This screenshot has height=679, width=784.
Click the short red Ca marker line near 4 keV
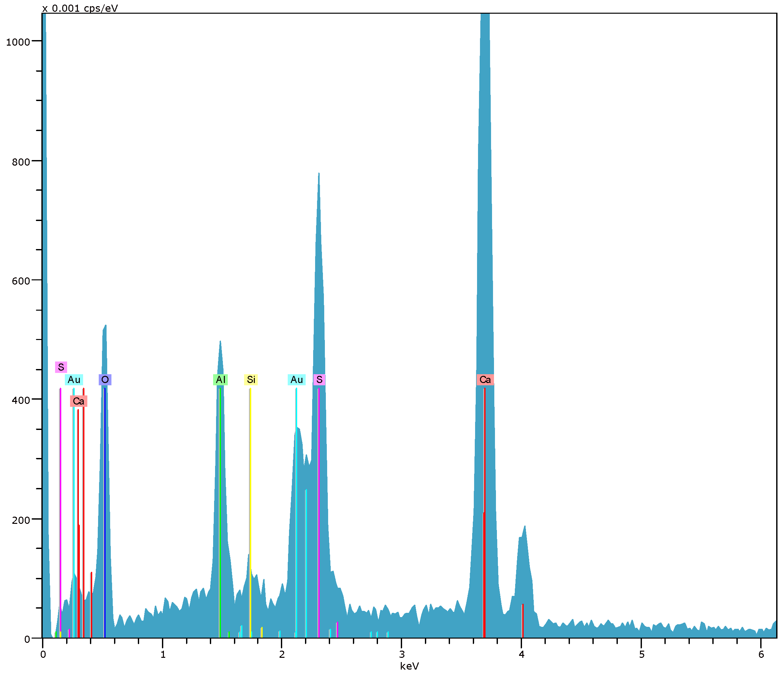click(523, 621)
